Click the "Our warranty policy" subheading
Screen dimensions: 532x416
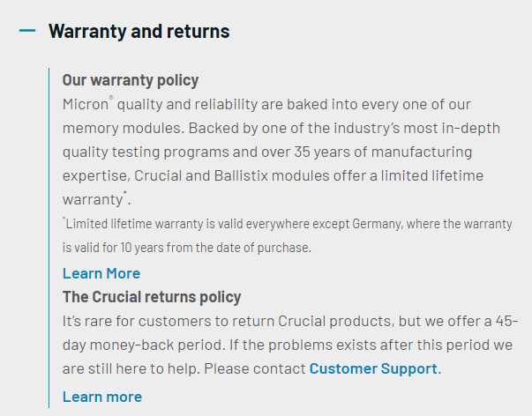pos(130,80)
